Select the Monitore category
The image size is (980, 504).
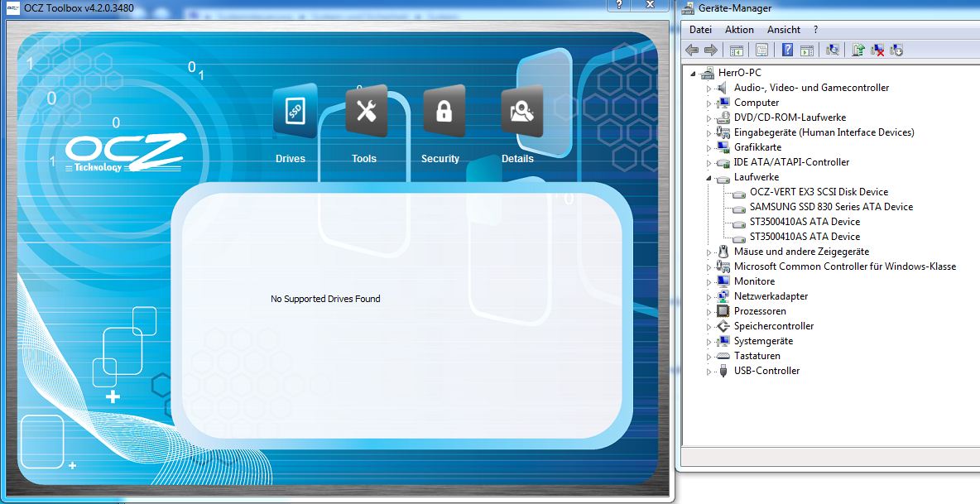tap(754, 281)
